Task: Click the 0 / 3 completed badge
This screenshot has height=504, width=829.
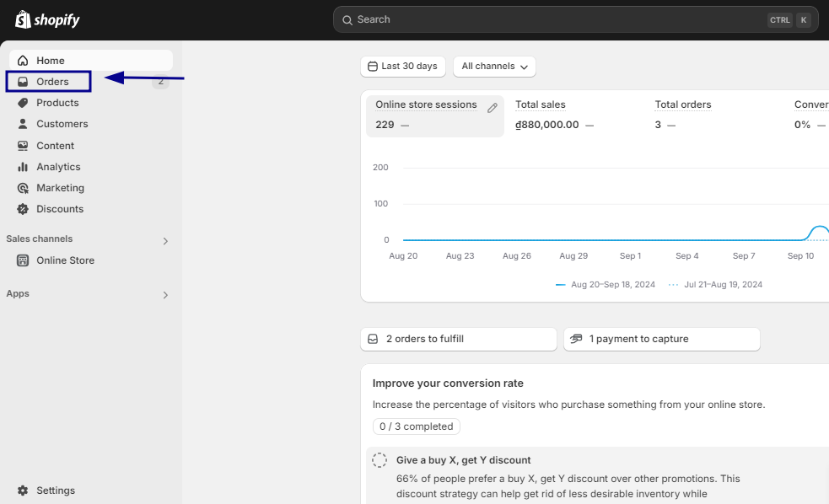Action: (416, 426)
